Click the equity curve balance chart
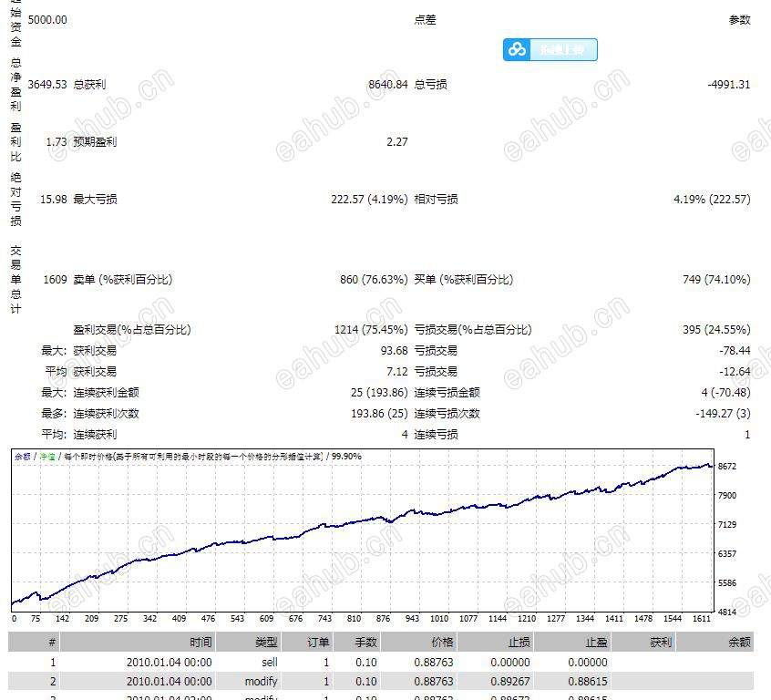The height and width of the screenshot is (700, 771). 363,530
